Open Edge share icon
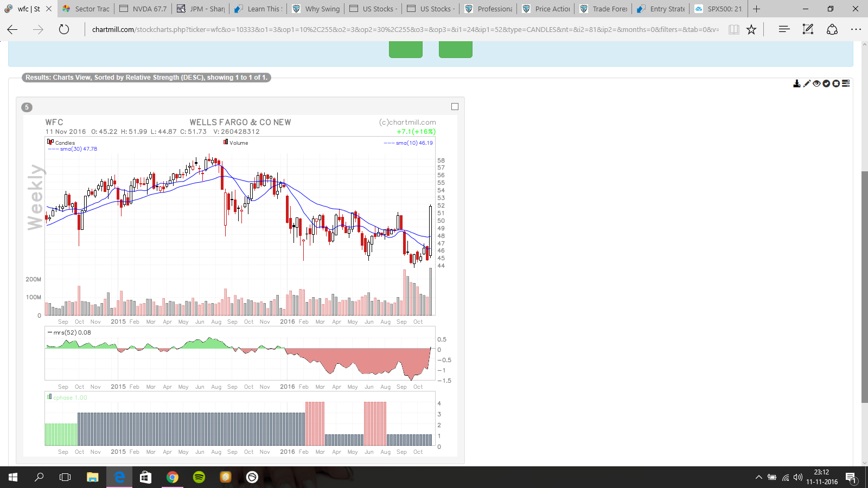This screenshot has width=868, height=488. point(832,30)
